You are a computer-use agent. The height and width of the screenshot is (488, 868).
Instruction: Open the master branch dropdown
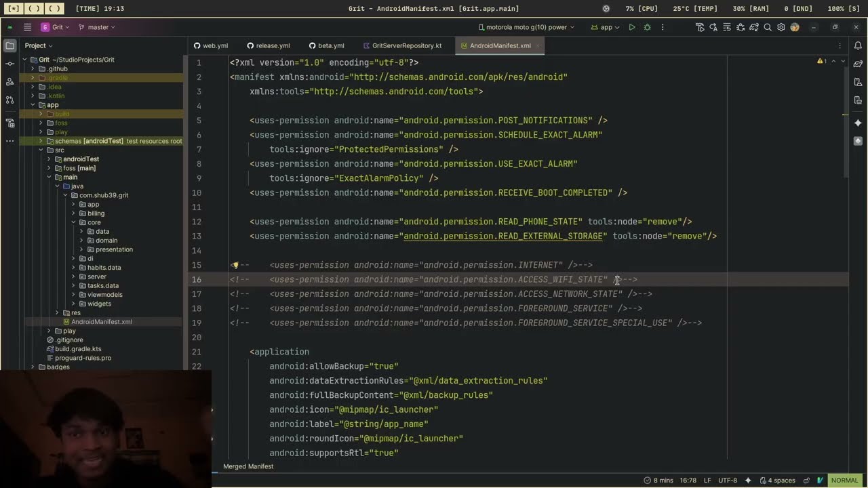(x=96, y=27)
